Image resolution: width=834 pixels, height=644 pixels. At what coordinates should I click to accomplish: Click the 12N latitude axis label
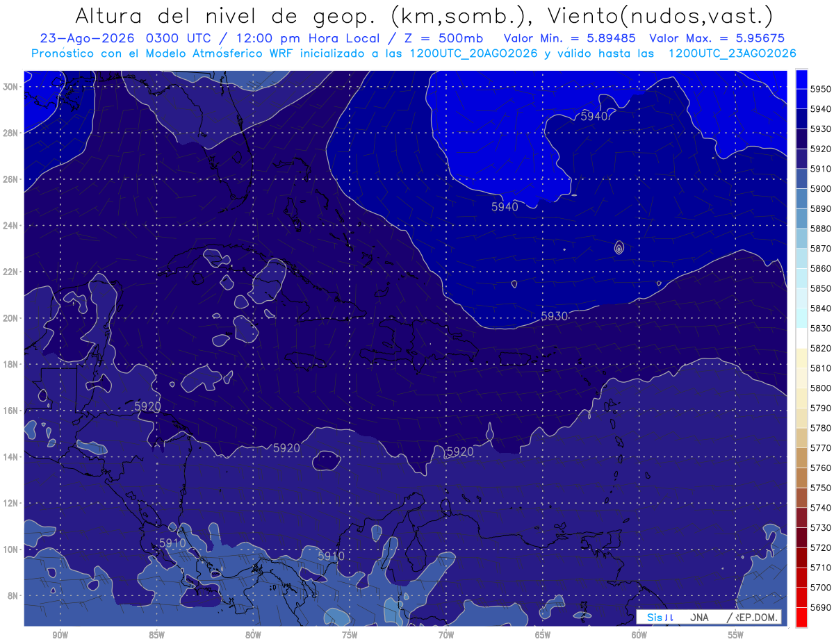pyautogui.click(x=10, y=503)
